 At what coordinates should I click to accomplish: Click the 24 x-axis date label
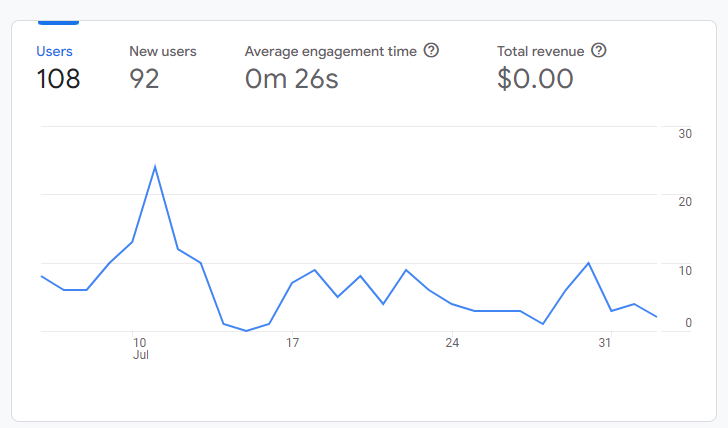pyautogui.click(x=452, y=343)
